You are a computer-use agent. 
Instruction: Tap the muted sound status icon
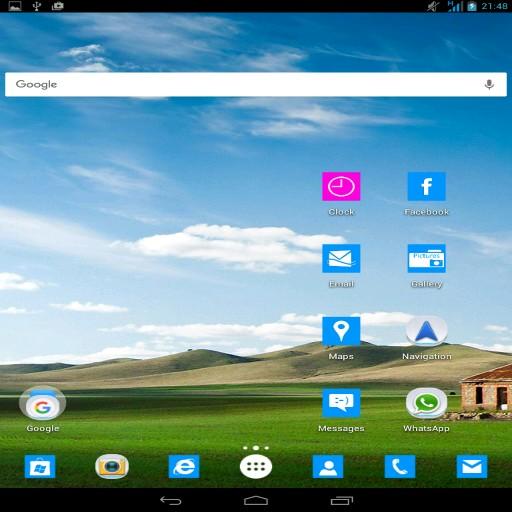tap(433, 6)
